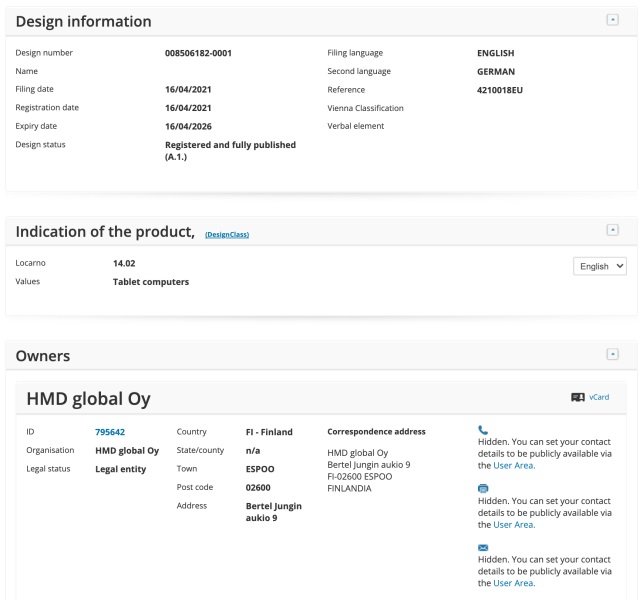This screenshot has height=601, width=640.
Task: Click the phone icon in contact details
Action: 483,430
